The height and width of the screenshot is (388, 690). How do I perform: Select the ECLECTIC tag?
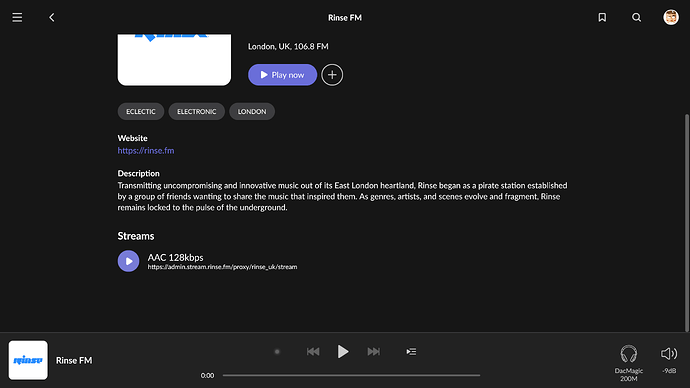(x=141, y=111)
